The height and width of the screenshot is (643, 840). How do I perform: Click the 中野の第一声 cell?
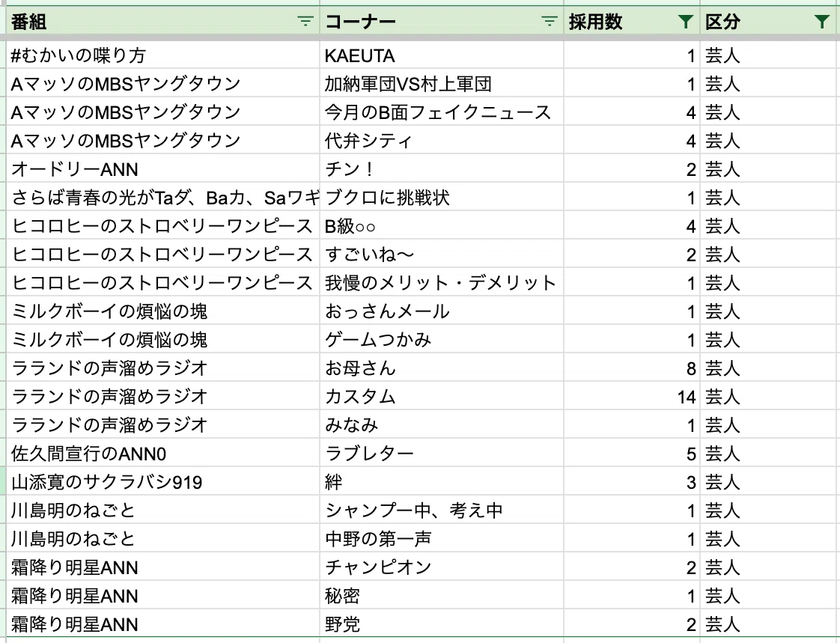(442, 538)
